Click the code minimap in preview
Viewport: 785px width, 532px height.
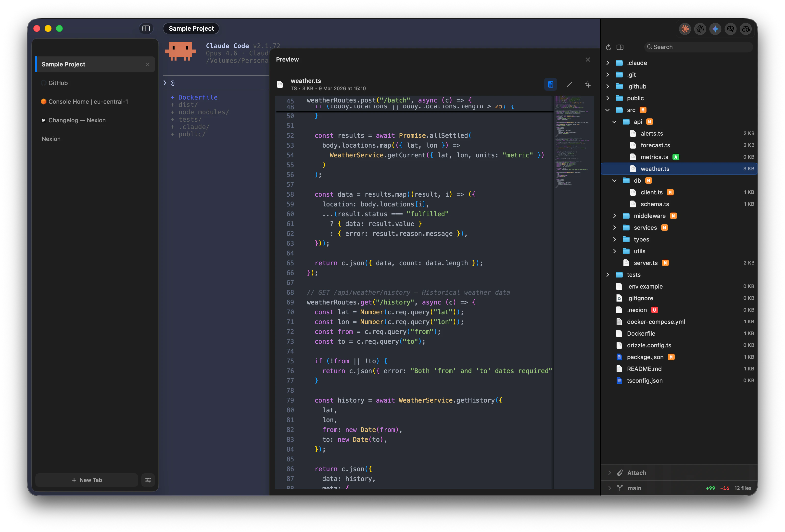click(x=573, y=142)
